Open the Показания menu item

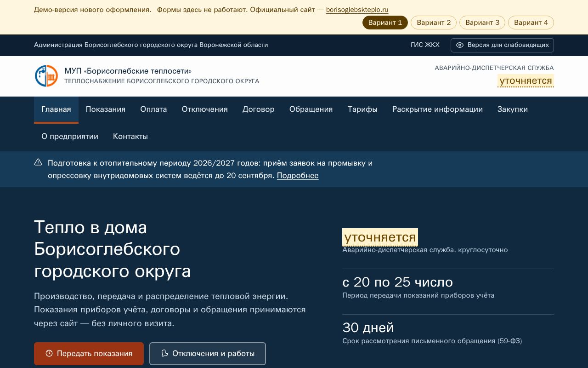106,109
